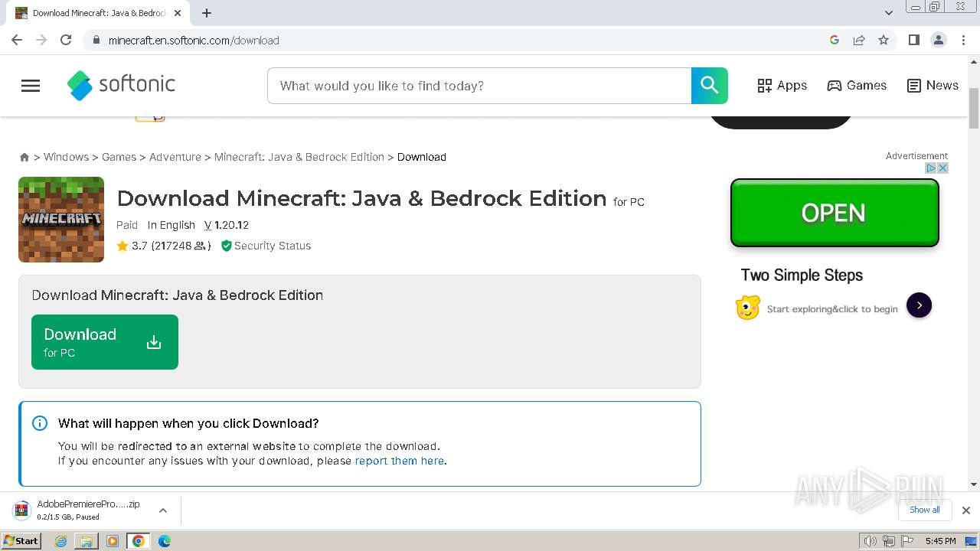
Task: Open File Explorer from taskbar
Action: pyautogui.click(x=87, y=541)
